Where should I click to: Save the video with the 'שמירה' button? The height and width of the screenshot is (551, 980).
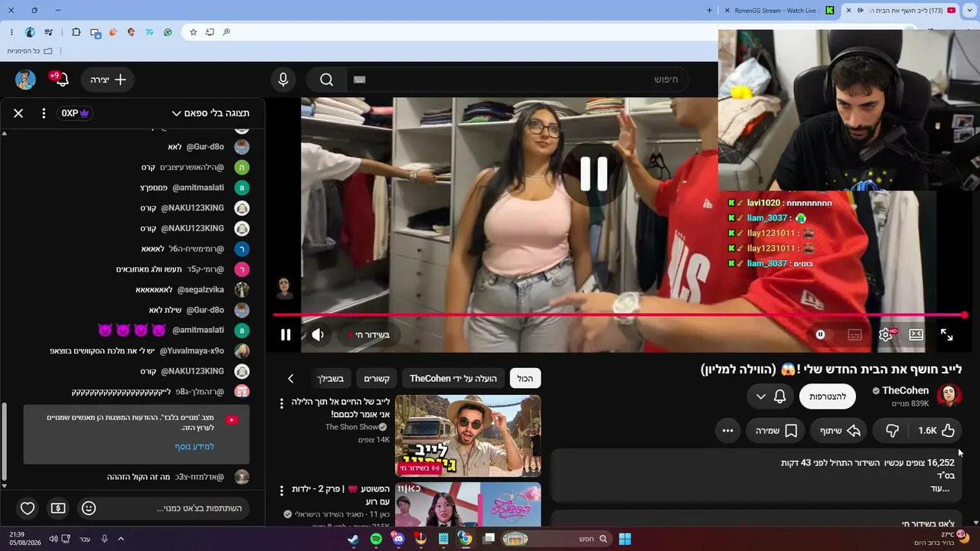777,431
